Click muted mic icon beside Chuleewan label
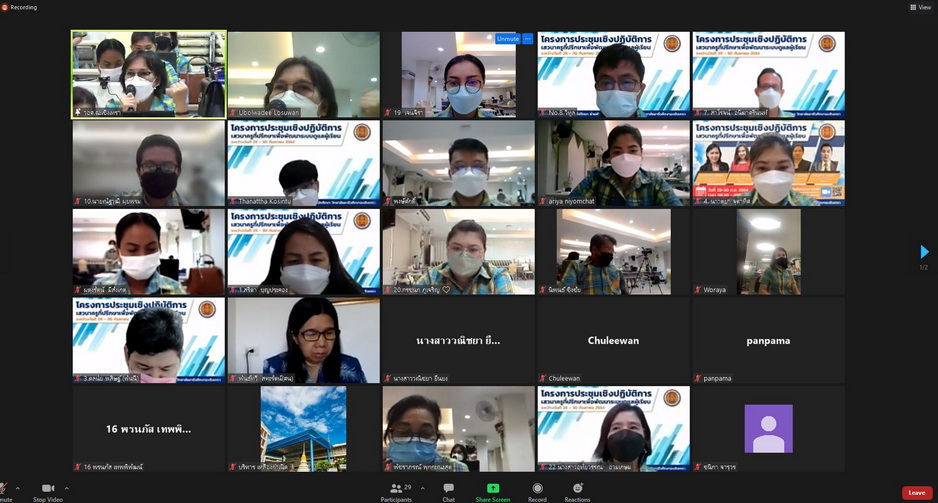Image resolution: width=938 pixels, height=503 pixels. [543, 378]
